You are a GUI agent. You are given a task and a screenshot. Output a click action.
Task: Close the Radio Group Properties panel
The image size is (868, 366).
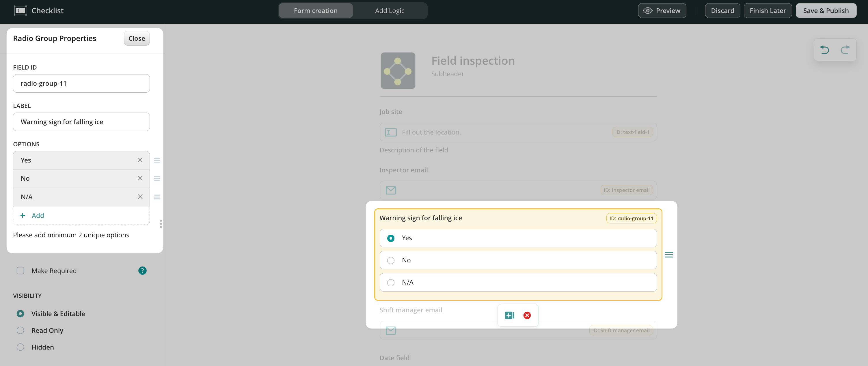click(x=137, y=38)
